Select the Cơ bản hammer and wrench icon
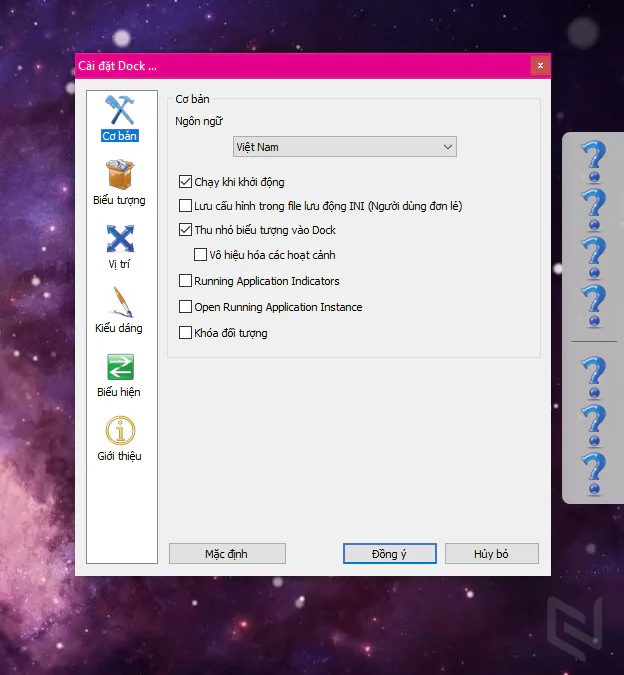 120,110
